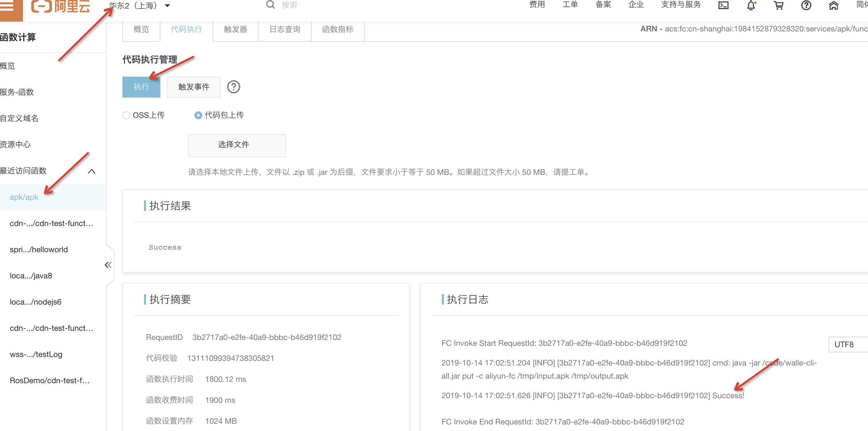Click the 执行 button

[x=141, y=87]
